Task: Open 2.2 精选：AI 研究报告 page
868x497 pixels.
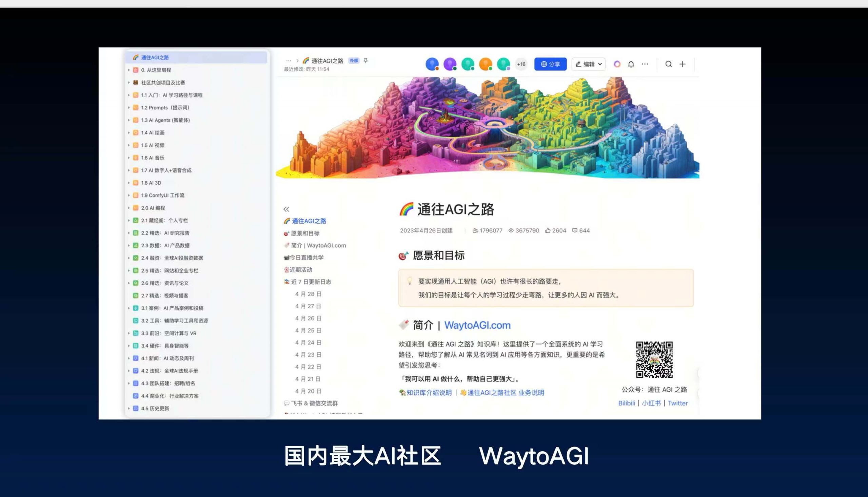Action: click(165, 233)
